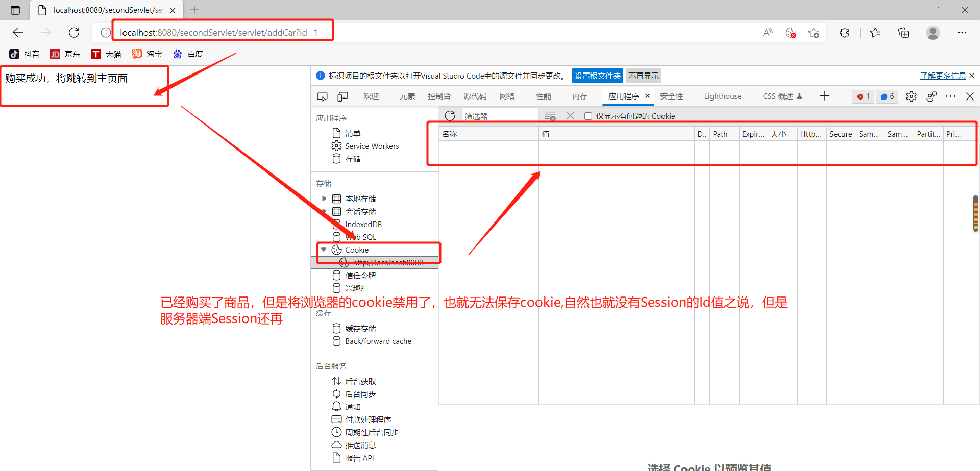Refresh the cookie table
The width and height of the screenshot is (980, 471).
point(450,116)
